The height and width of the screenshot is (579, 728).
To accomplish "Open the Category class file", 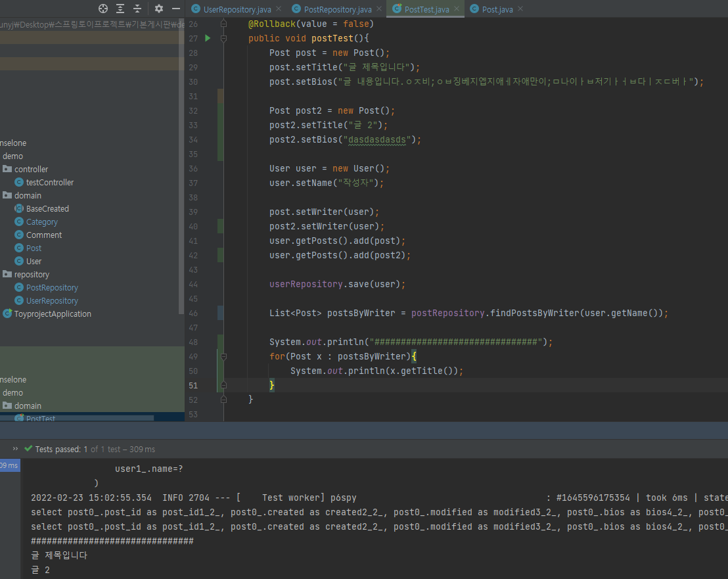I will click(42, 222).
